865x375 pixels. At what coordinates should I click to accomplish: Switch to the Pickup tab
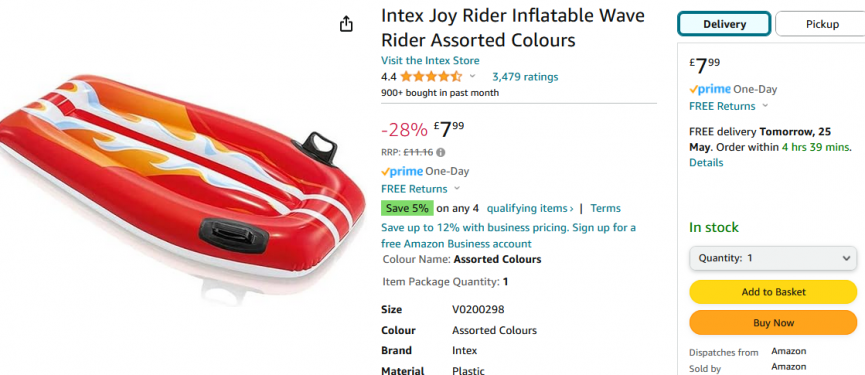pos(821,24)
